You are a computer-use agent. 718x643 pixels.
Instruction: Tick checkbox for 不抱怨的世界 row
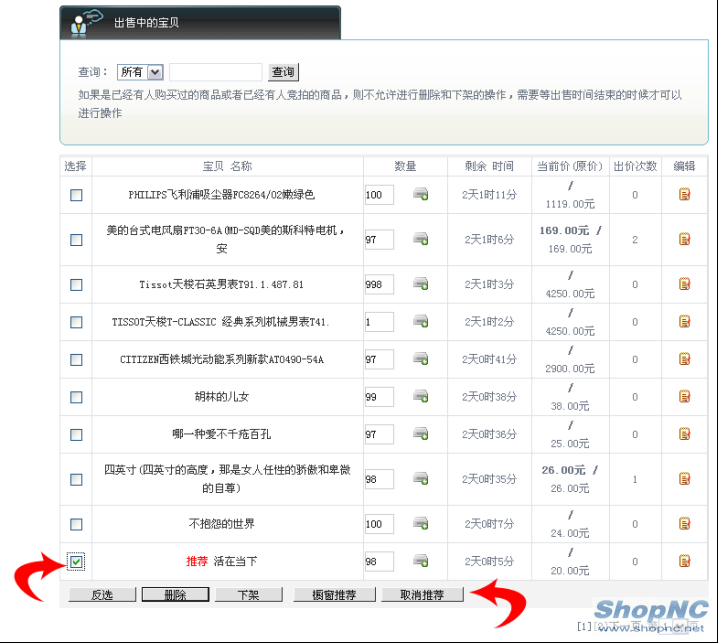76,524
